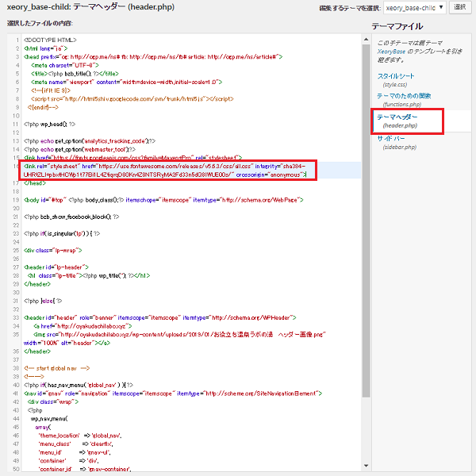The width and height of the screenshot is (476, 476).
Task: Open テーマのための関数 (functions.php) file
Action: (x=404, y=100)
